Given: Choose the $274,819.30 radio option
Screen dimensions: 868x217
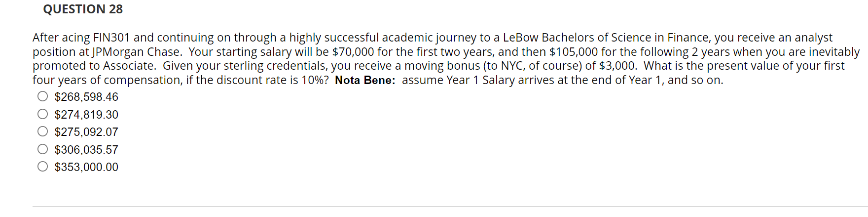Looking at the screenshot, I should tap(43, 114).
